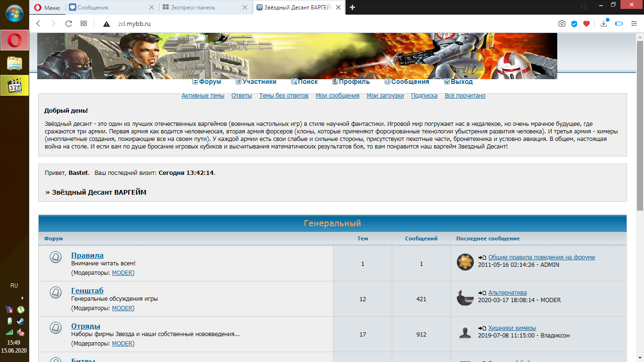
Task: Click the Генеральный category header
Action: pyautogui.click(x=332, y=223)
